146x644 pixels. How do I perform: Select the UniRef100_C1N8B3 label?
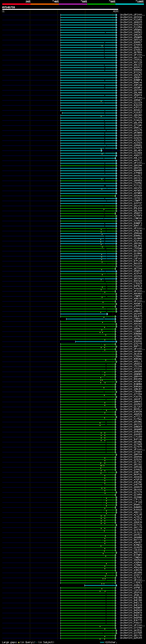[x=131, y=331]
